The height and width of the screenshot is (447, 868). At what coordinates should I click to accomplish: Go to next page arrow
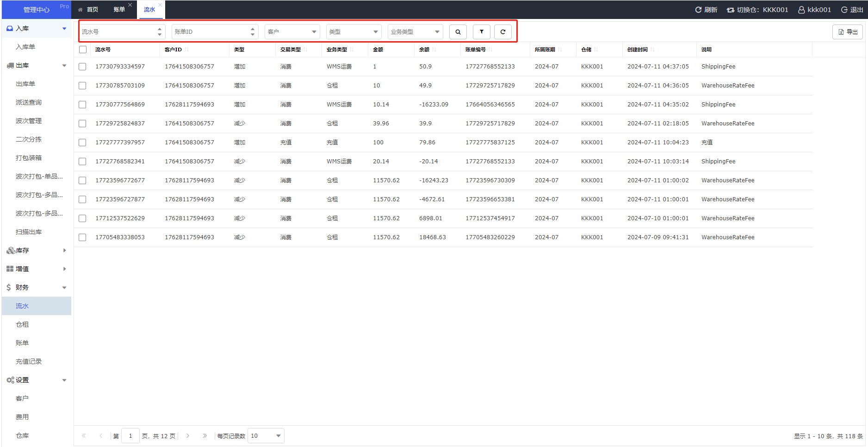188,436
